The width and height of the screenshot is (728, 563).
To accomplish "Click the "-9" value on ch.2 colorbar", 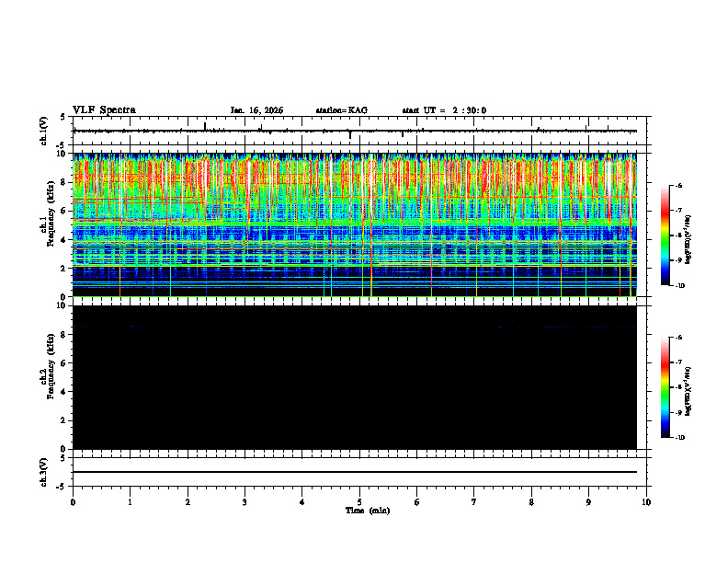I will point(678,412).
